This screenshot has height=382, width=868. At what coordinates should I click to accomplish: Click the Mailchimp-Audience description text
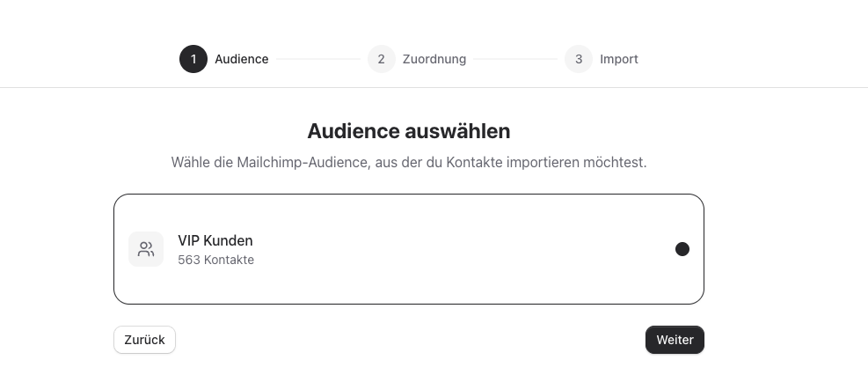click(409, 163)
